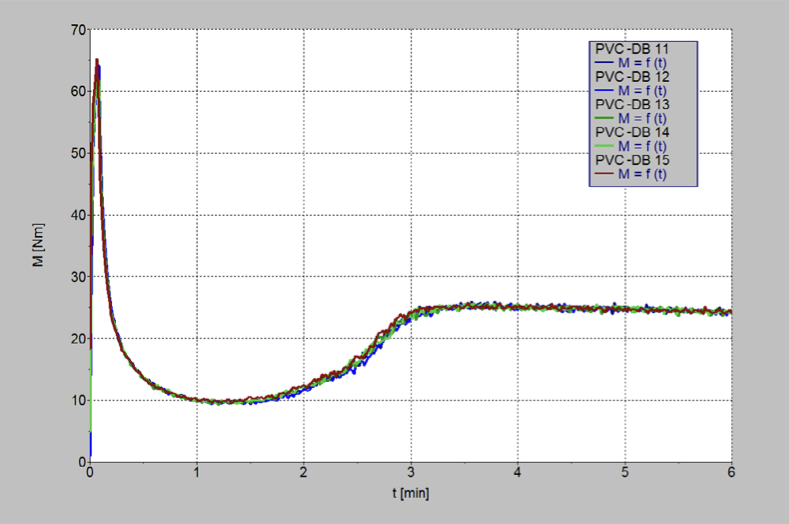Click the bright blue line swatch under PVC-DB 12

pos(605,90)
